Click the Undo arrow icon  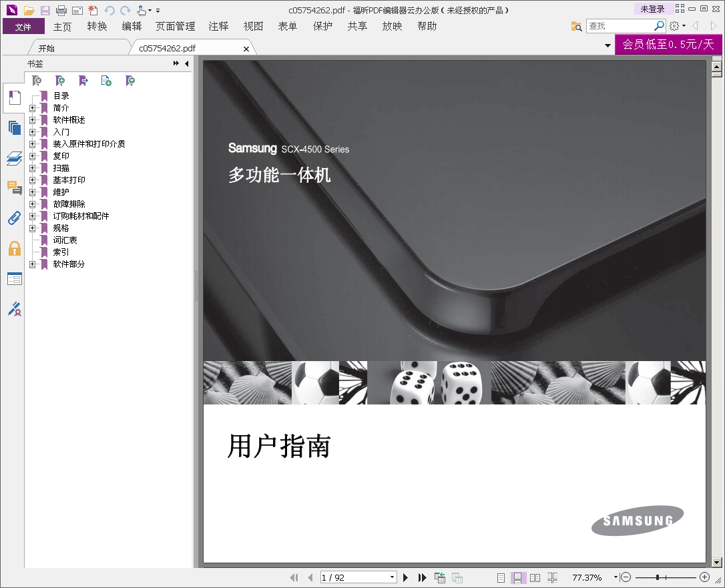coord(109,10)
